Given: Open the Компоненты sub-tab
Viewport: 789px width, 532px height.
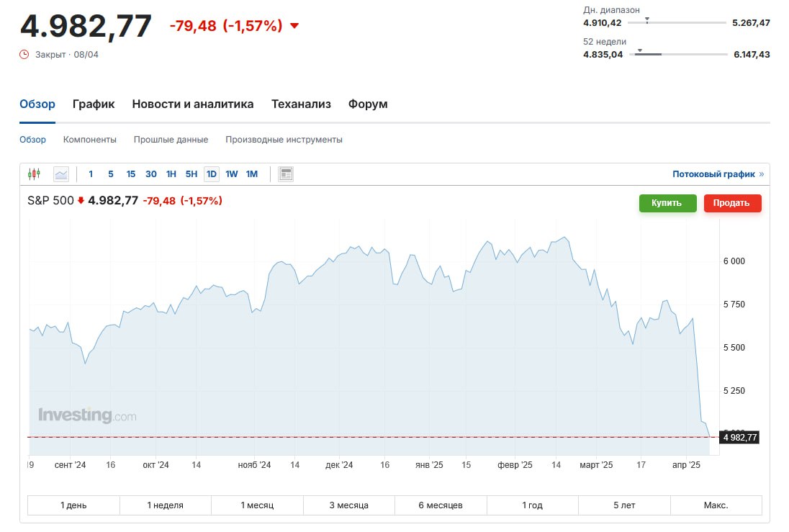Looking at the screenshot, I should coord(89,140).
